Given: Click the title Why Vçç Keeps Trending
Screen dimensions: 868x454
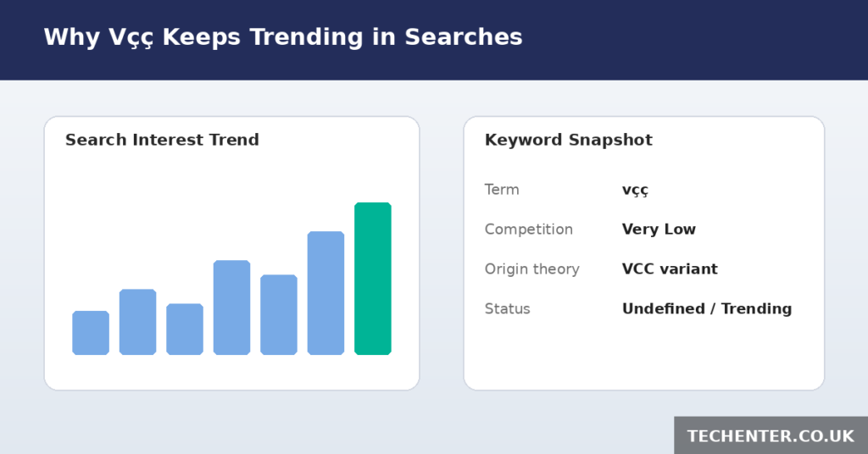Looking at the screenshot, I should [283, 37].
